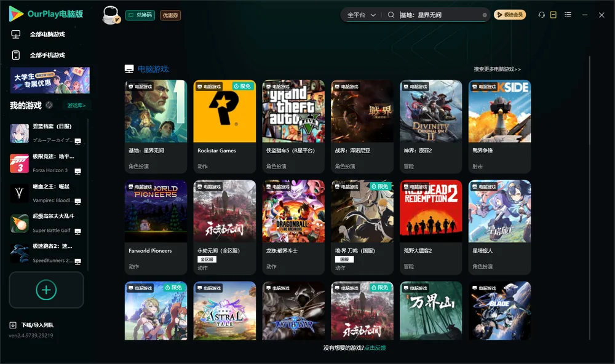The height and width of the screenshot is (364, 615).
Task: Open the 优惠券 coupons button
Action: pyautogui.click(x=170, y=15)
